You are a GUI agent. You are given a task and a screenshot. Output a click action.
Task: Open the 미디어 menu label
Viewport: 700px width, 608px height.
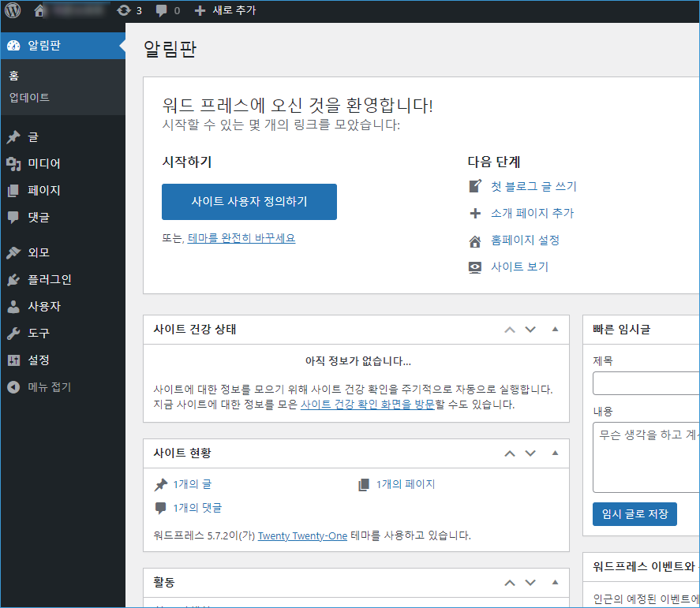44,164
